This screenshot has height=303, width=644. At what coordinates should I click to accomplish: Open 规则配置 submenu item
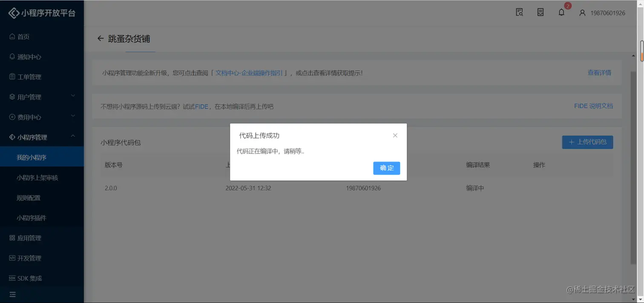[42, 198]
